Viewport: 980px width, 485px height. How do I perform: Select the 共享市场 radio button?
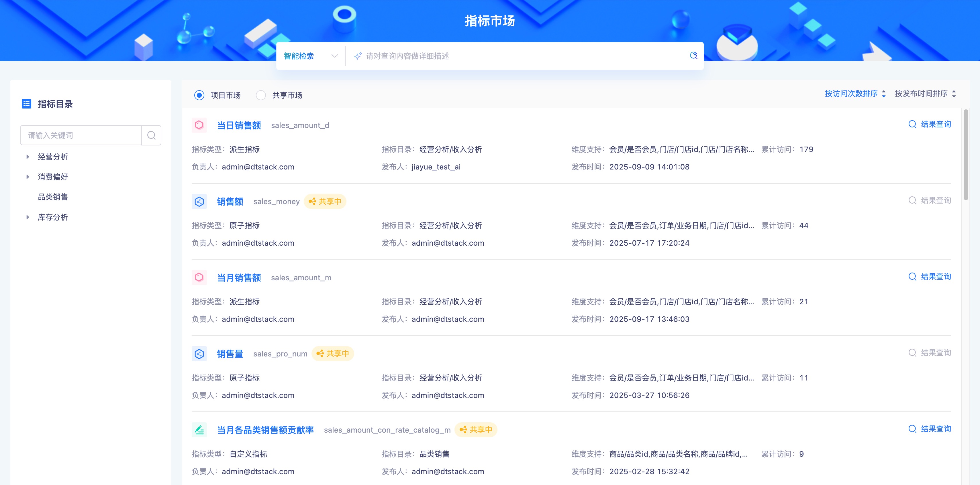click(x=260, y=95)
